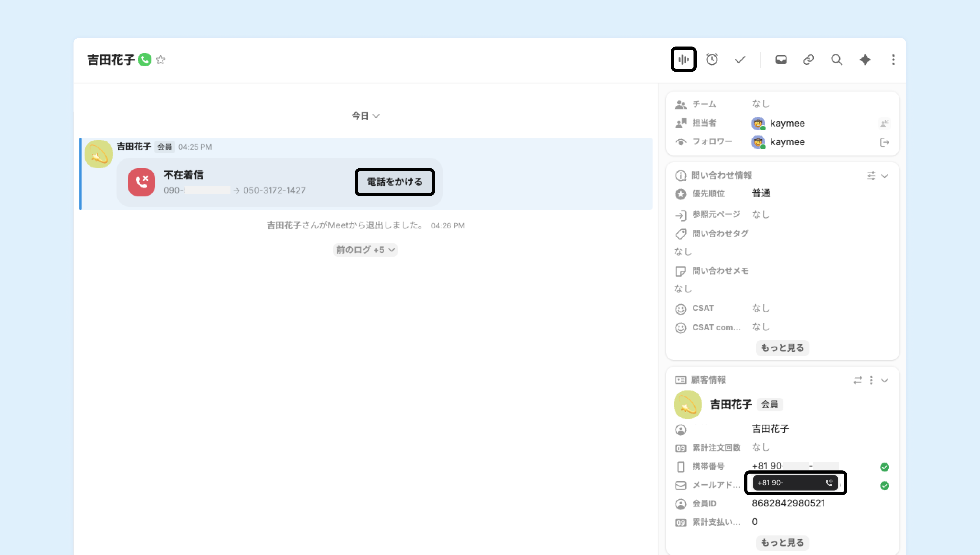Copy conversation link icon
The width and height of the screenshot is (980, 555).
(808, 60)
